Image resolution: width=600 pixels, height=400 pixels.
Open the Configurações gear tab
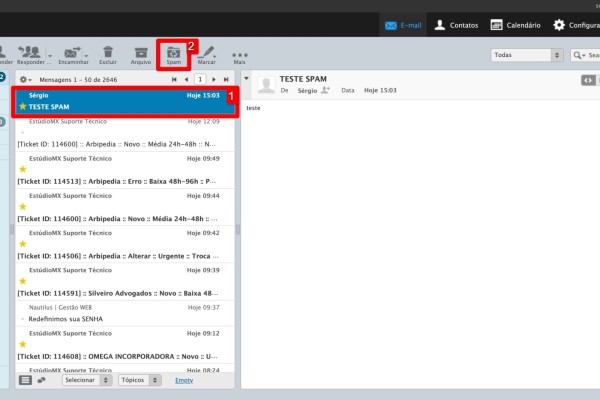click(576, 25)
